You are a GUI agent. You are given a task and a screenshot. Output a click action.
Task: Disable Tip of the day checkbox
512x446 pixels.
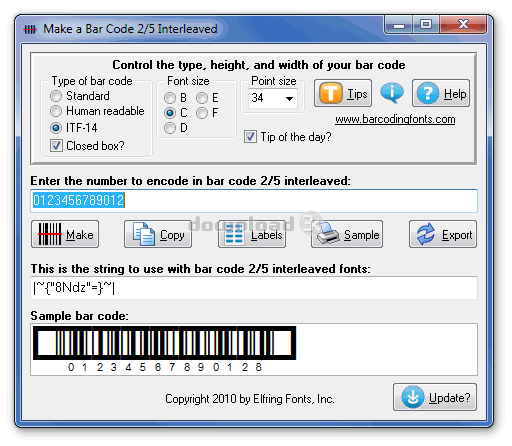[x=250, y=137]
